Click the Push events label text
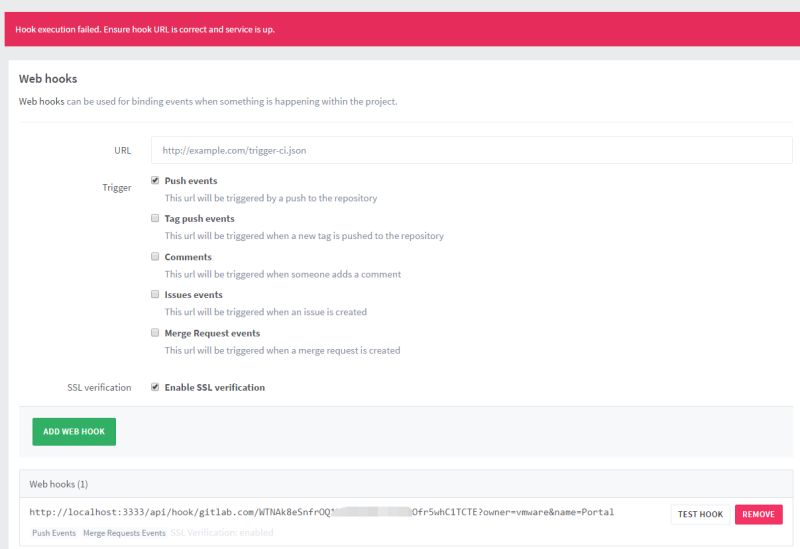Screen dimensions: 800x549 coord(191,181)
